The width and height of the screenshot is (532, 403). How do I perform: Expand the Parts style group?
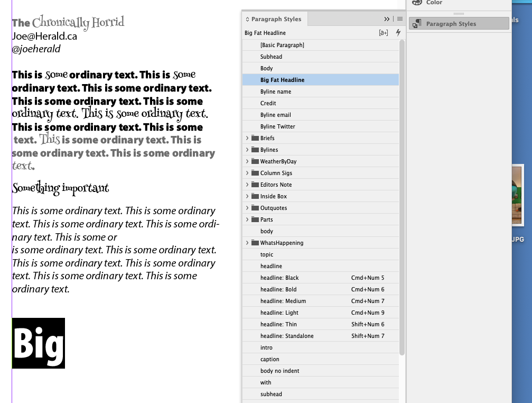coord(247,219)
